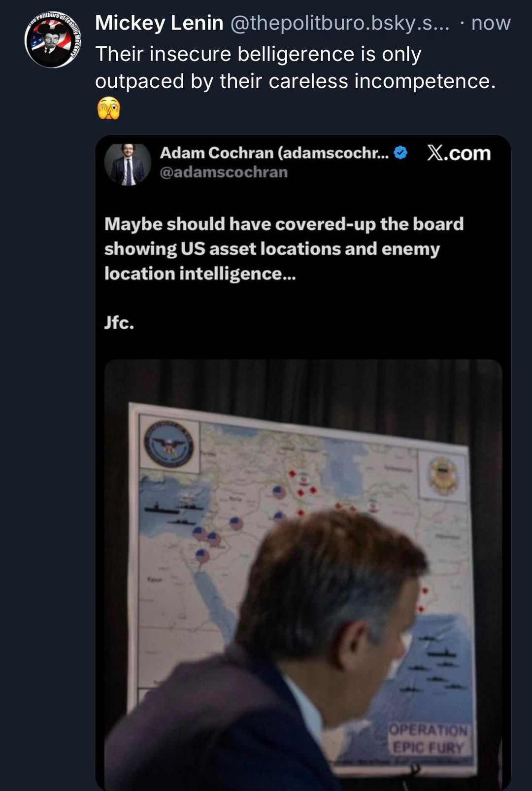
Task: Click the @adamscochran handle
Action: tap(224, 172)
